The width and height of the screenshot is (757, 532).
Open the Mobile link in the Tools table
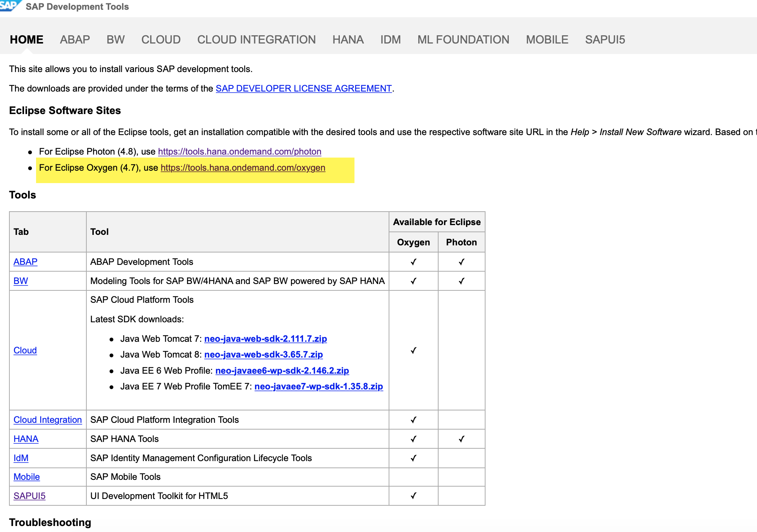click(x=27, y=477)
